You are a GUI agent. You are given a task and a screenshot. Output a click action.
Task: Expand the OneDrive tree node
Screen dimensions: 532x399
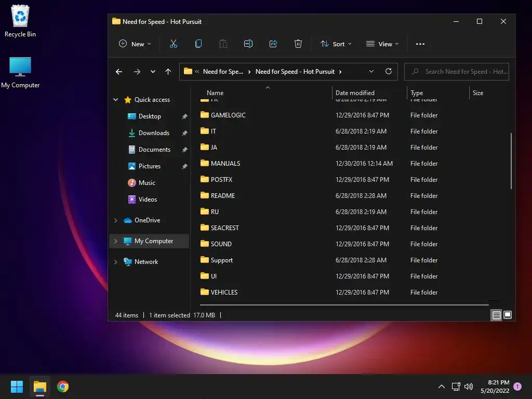pos(116,220)
